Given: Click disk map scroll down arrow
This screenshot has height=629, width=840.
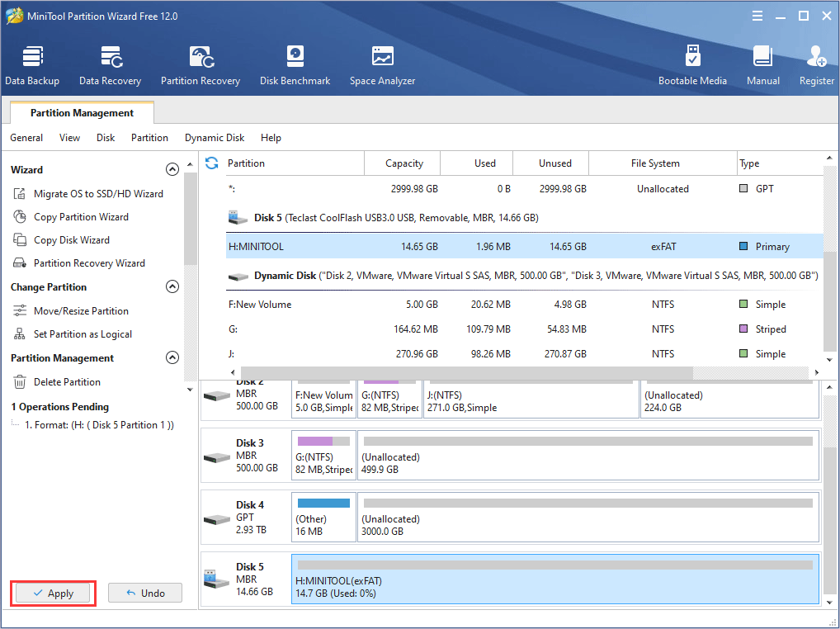Looking at the screenshot, I should pos(830,603).
